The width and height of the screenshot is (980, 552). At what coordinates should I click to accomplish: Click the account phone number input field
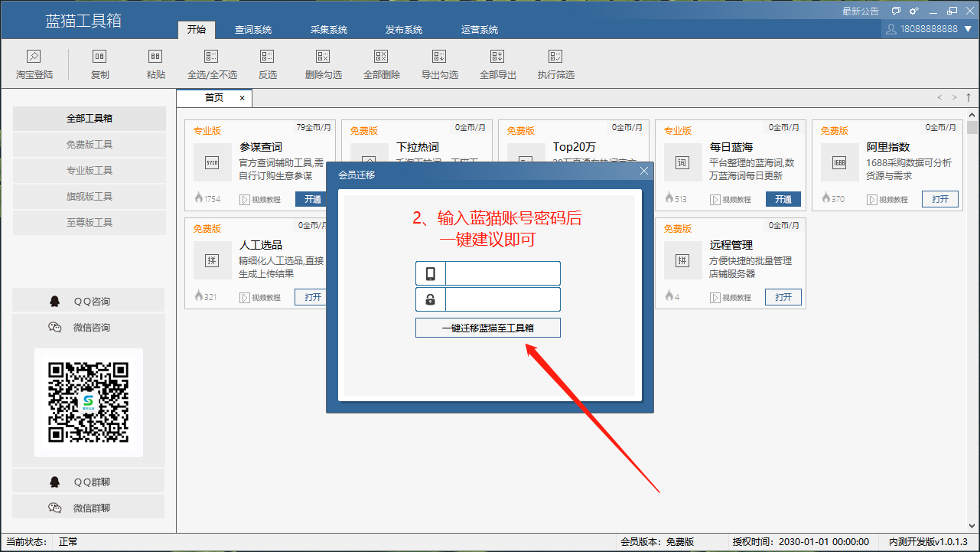pos(503,273)
